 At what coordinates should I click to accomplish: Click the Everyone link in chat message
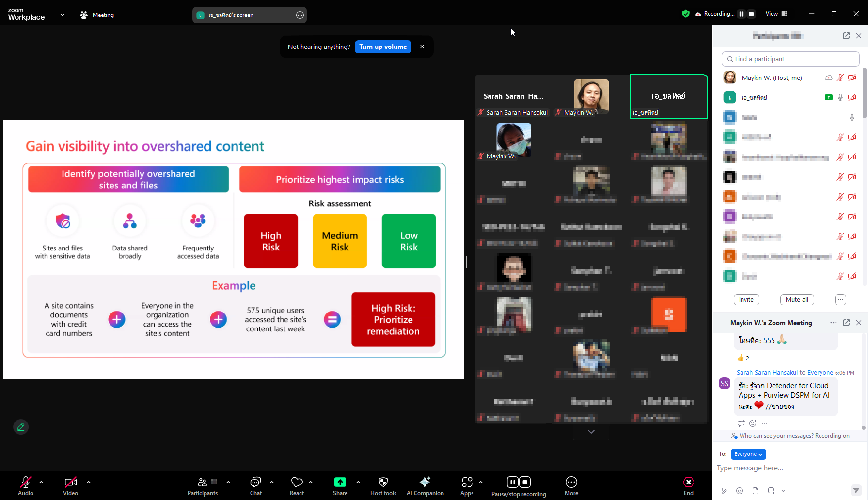point(820,373)
